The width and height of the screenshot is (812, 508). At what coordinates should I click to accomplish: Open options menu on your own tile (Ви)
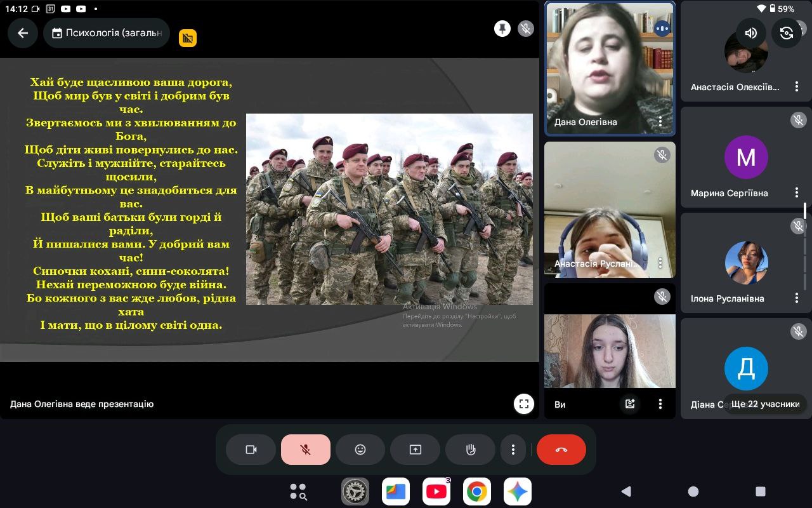click(660, 404)
